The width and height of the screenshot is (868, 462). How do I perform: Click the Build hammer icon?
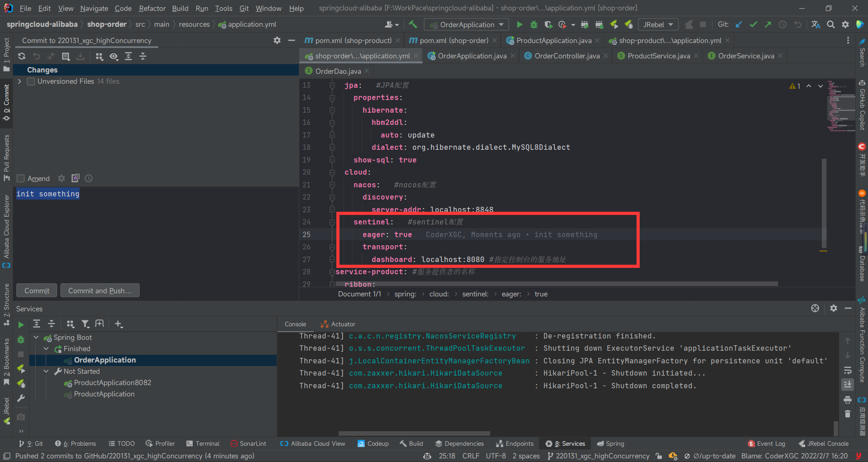click(413, 24)
